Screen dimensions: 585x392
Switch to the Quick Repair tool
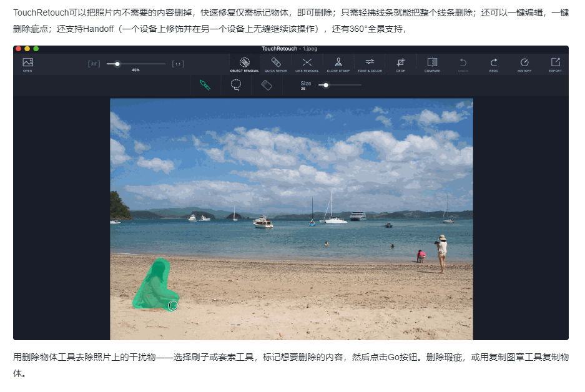click(x=276, y=64)
